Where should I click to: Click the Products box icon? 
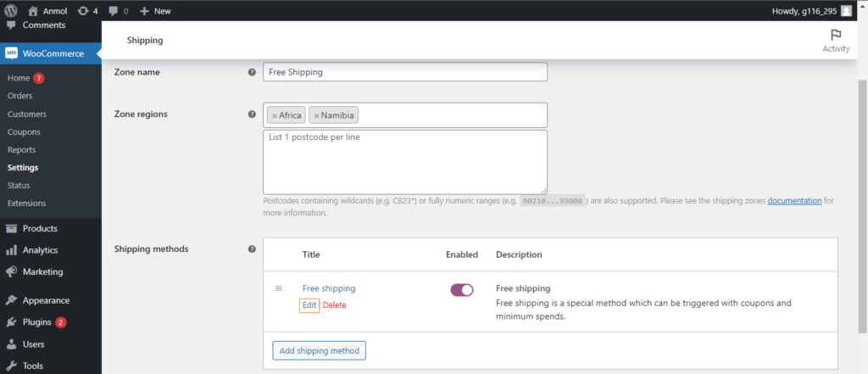click(x=11, y=228)
